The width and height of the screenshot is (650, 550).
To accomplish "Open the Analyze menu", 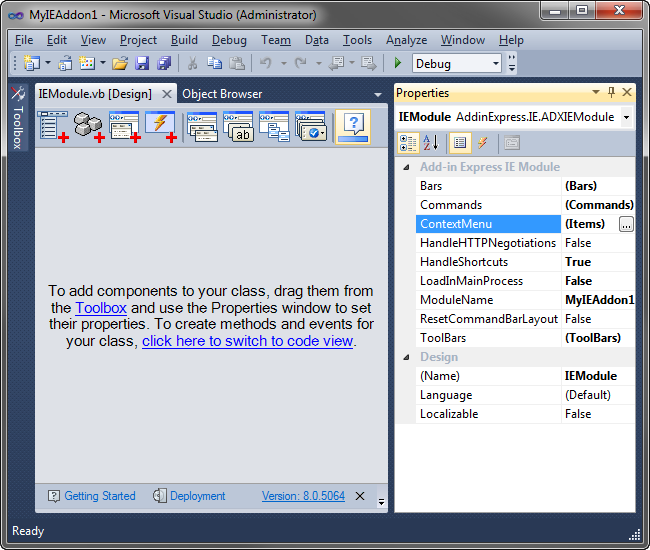I will [406, 40].
